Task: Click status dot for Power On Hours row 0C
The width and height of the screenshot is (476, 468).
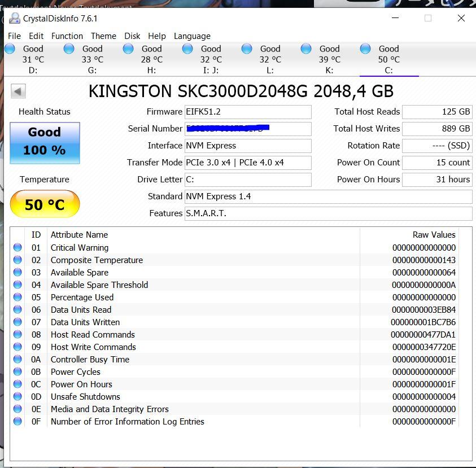Action: [18, 384]
